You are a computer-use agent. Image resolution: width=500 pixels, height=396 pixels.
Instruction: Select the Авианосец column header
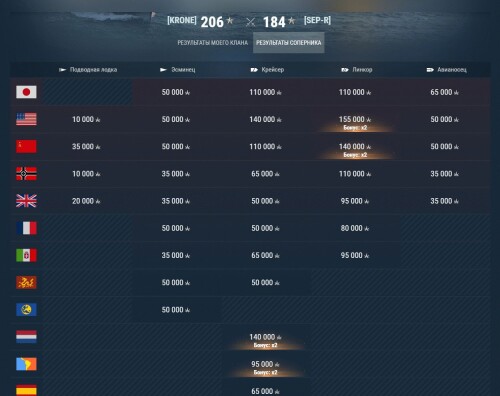coord(446,70)
